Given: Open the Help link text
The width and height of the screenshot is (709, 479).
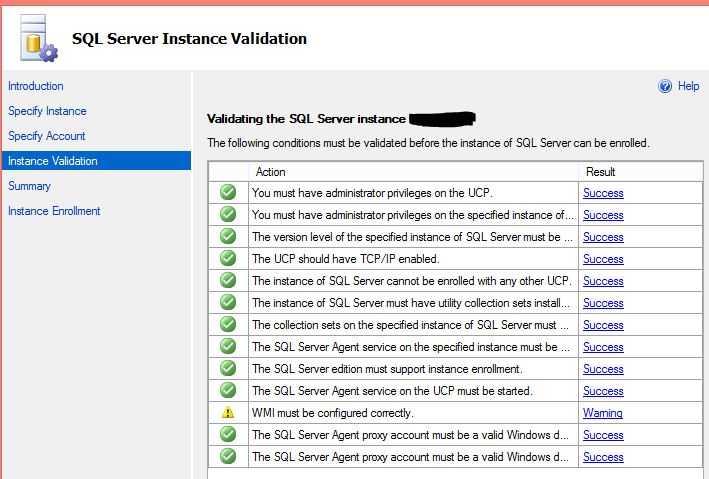Looking at the screenshot, I should pyautogui.click(x=688, y=86).
